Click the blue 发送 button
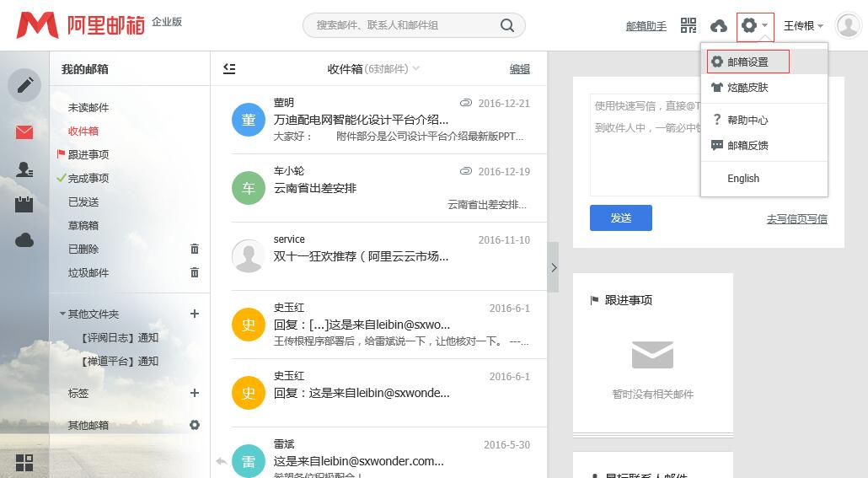The image size is (868, 478). (x=620, y=218)
